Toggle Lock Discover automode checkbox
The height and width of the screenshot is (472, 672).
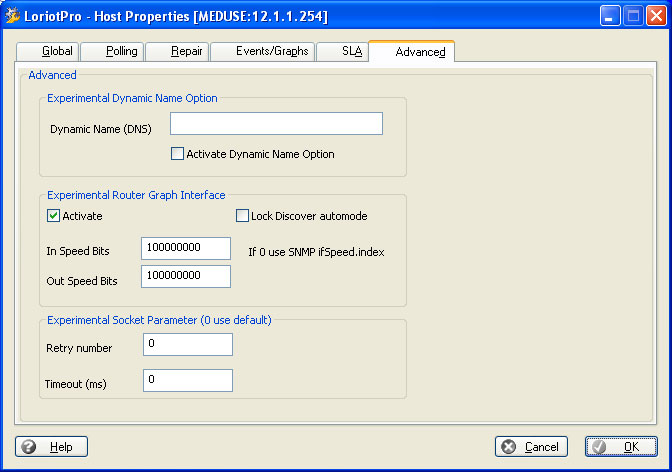tap(242, 215)
